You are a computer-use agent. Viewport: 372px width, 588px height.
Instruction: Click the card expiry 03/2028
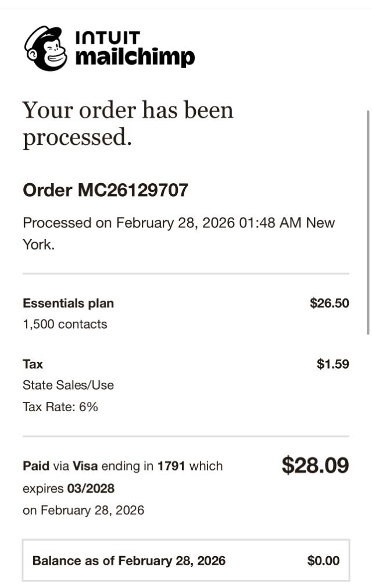tap(95, 488)
